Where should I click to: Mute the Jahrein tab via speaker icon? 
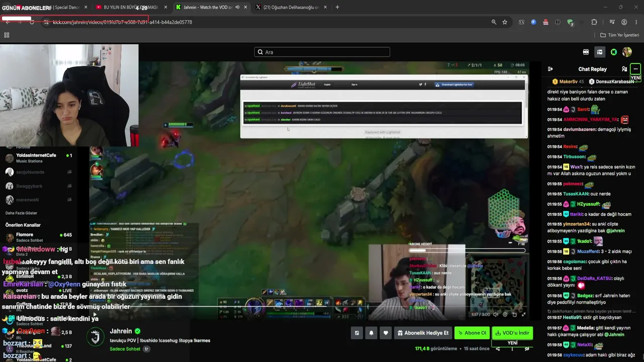click(237, 8)
